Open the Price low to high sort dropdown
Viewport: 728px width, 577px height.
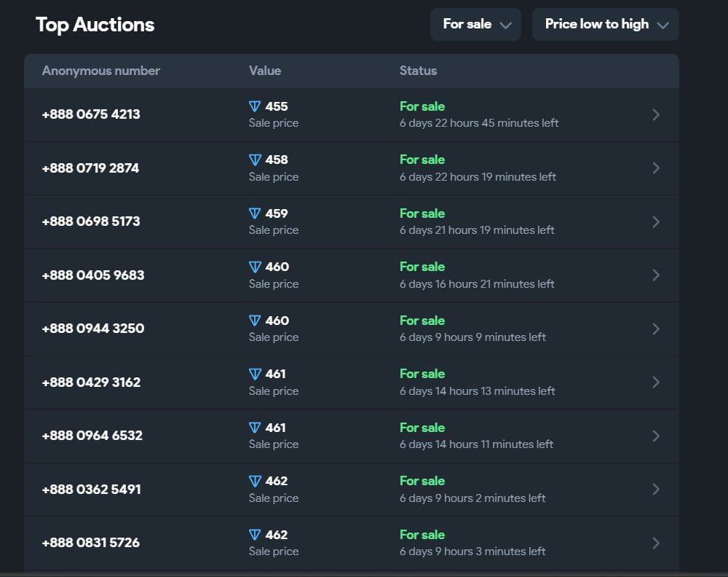[x=605, y=24]
